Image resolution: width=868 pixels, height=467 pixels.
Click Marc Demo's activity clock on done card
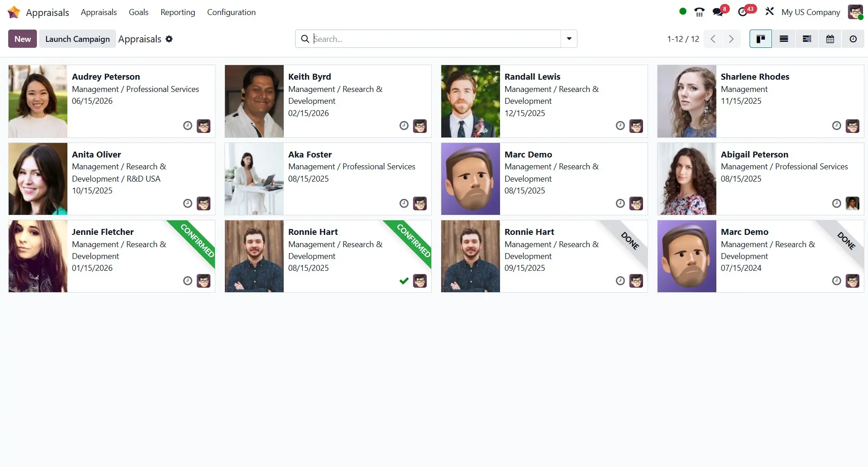837,281
